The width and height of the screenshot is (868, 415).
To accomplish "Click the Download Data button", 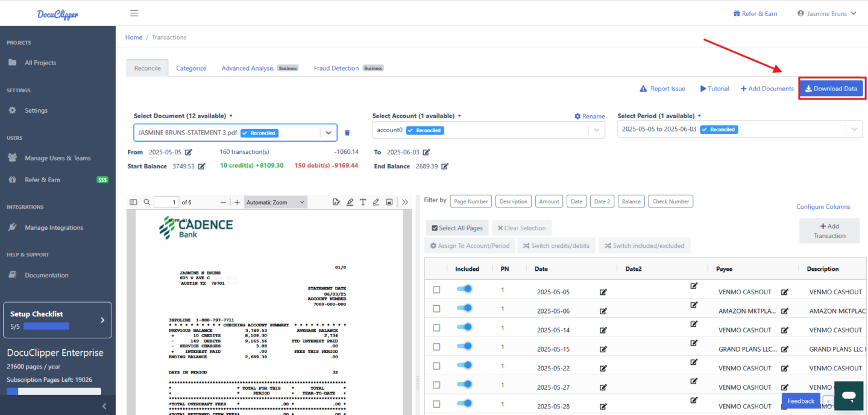I will 831,89.
